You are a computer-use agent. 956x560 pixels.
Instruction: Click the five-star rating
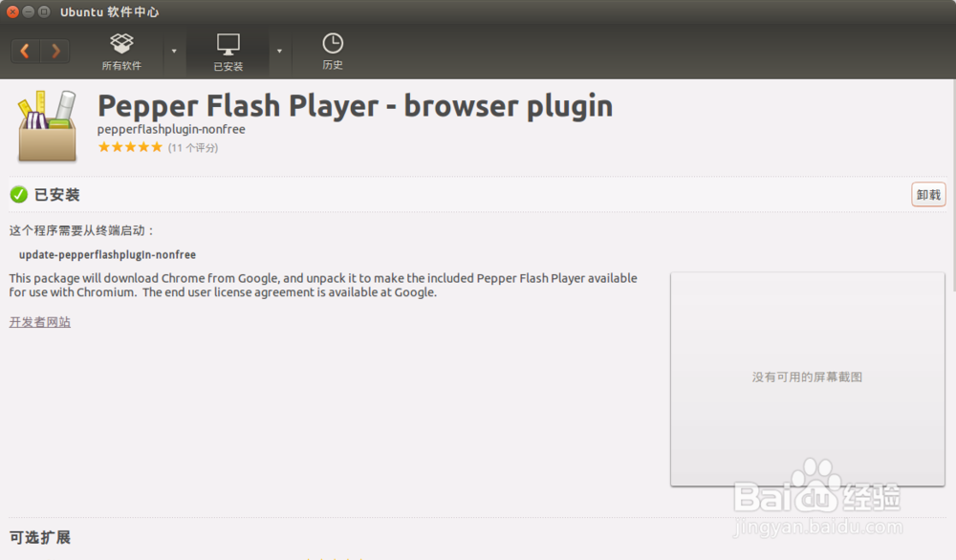tap(130, 147)
